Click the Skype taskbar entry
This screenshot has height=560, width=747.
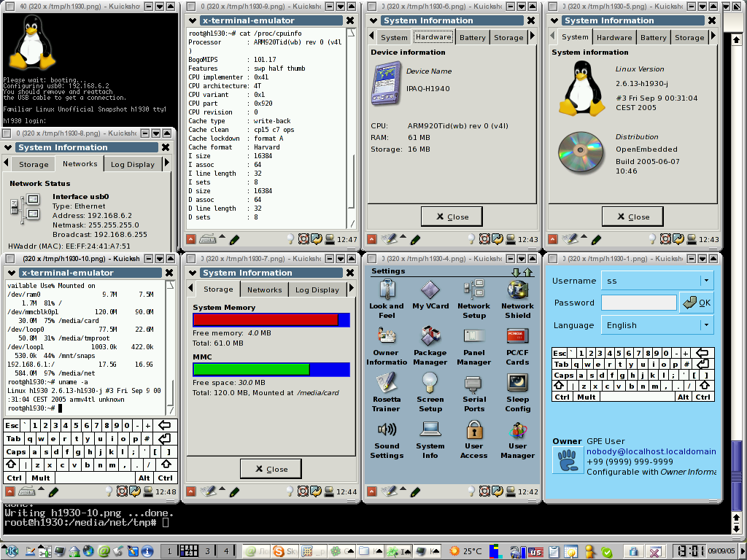pos(285,551)
